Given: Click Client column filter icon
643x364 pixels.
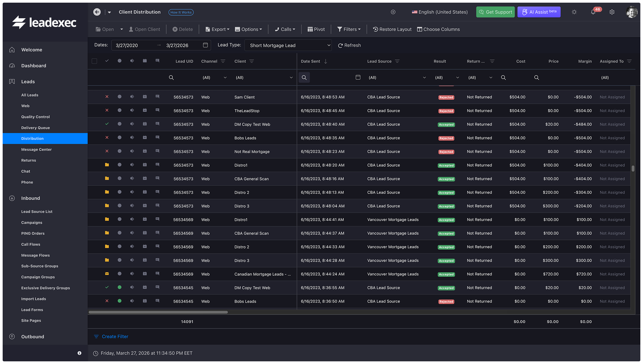Looking at the screenshot, I should (x=251, y=61).
